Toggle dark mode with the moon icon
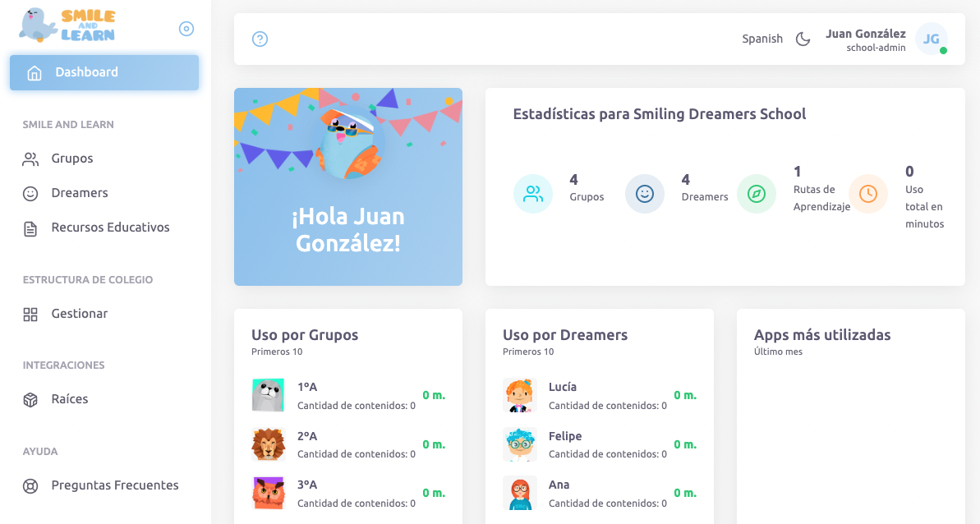This screenshot has width=980, height=524. click(x=803, y=39)
